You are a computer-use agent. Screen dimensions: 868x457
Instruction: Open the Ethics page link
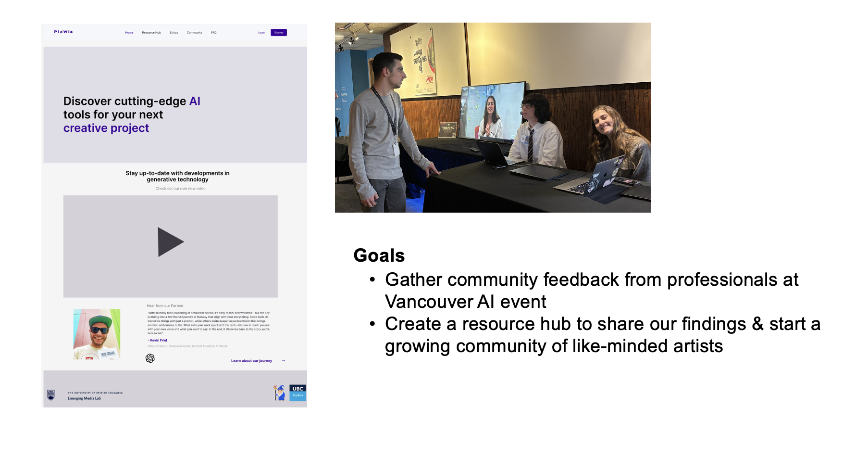click(x=174, y=33)
